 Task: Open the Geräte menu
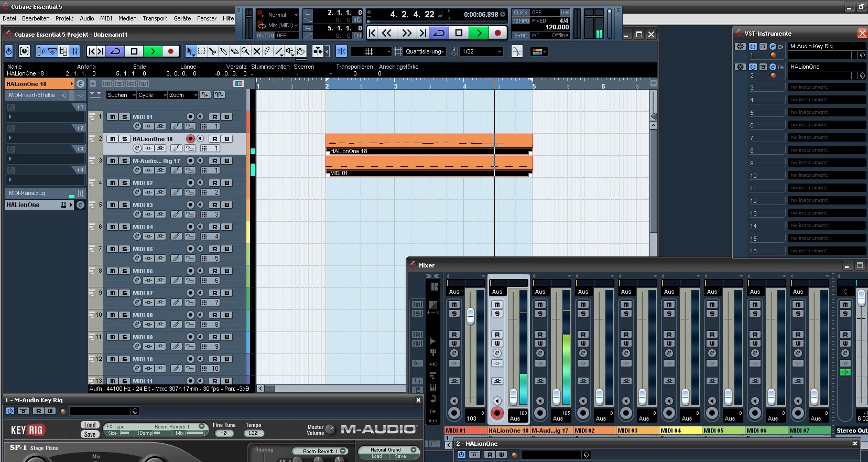[x=182, y=18]
